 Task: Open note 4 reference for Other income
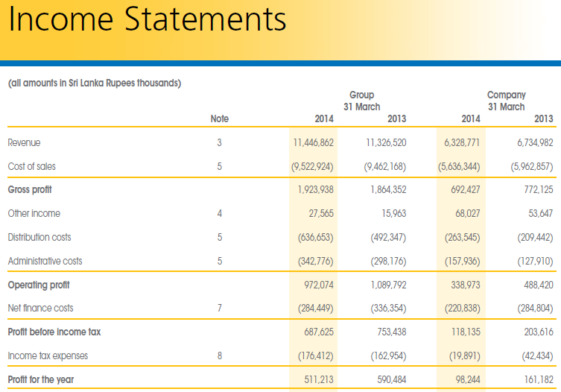(219, 213)
